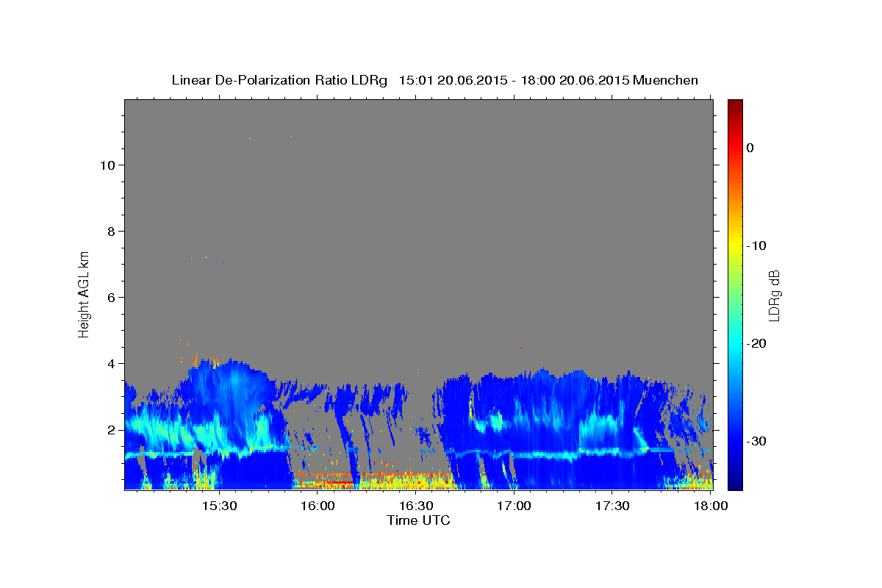This screenshot has width=882, height=588.
Task: Click the height tick label 8
Action: click(x=111, y=231)
